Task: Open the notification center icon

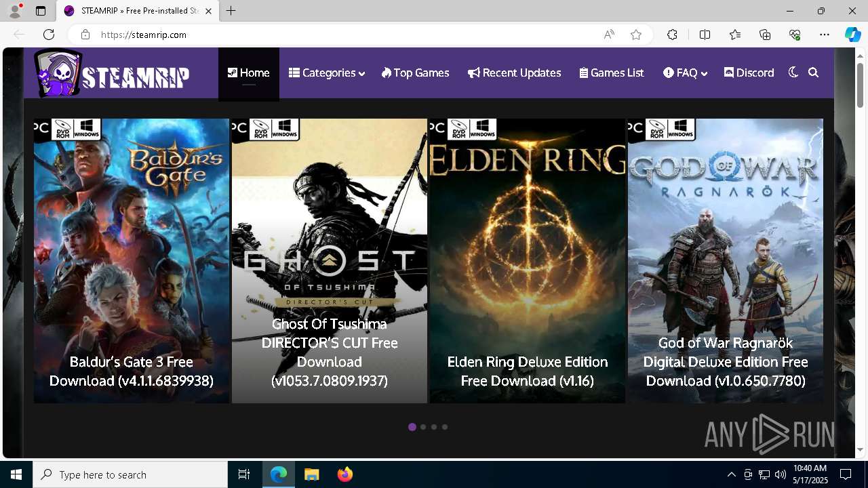Action: (846, 474)
